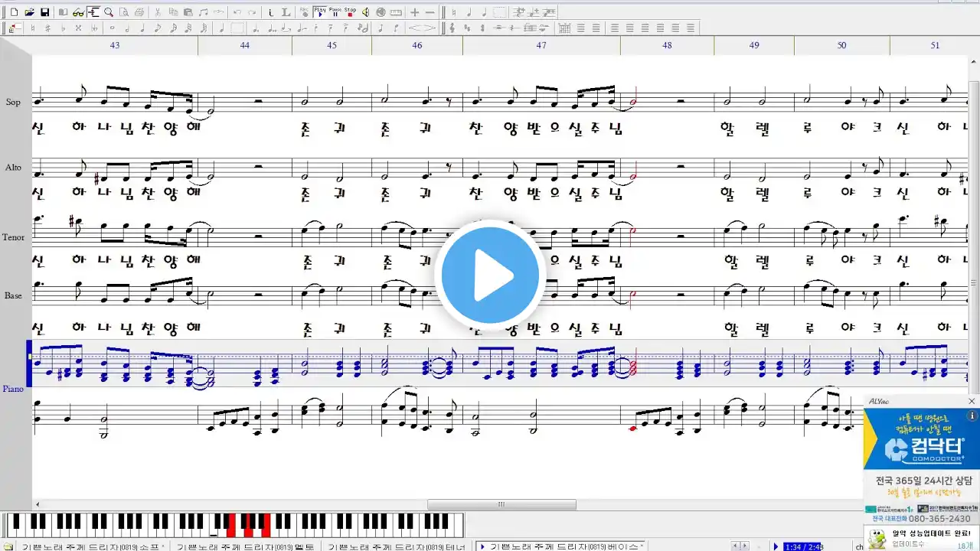Click the crescendo/decrescendo hairpin tool
This screenshot has height=551, width=980.
click(422, 28)
